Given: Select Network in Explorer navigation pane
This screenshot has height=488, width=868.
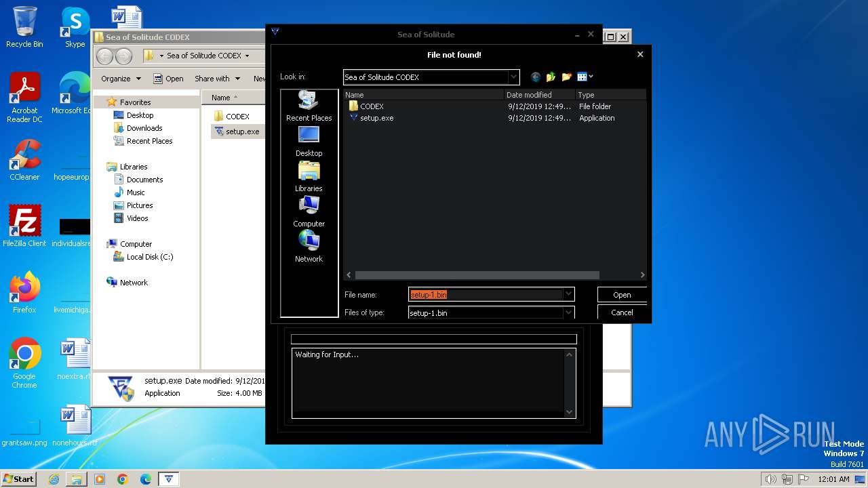Looking at the screenshot, I should tap(134, 283).
